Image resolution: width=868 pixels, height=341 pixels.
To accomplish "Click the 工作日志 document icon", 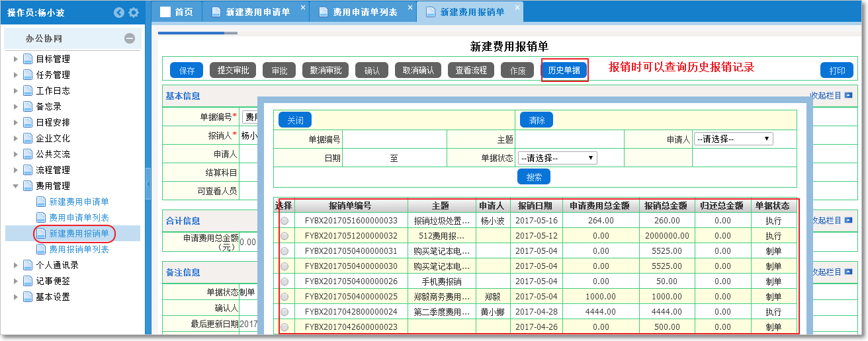I will pos(28,91).
